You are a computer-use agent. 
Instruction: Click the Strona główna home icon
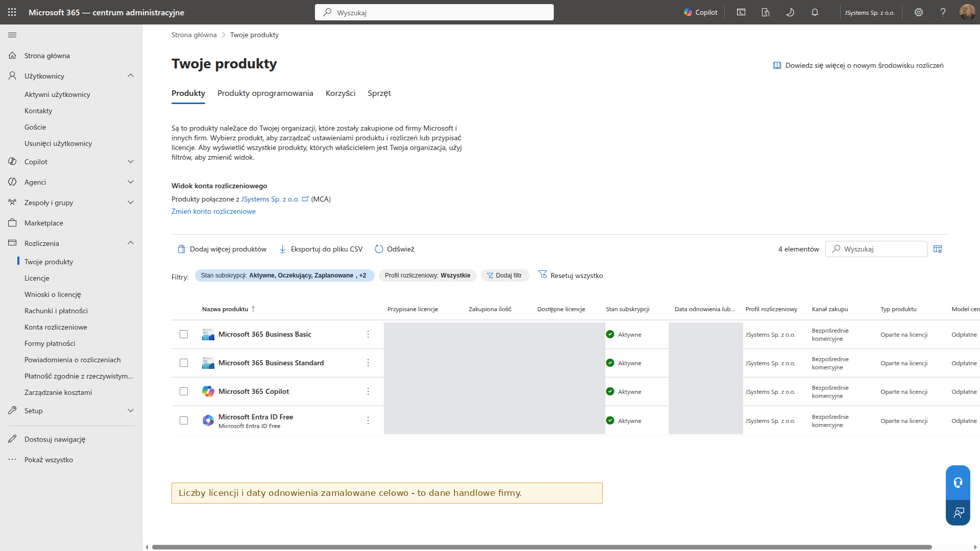(x=12, y=55)
